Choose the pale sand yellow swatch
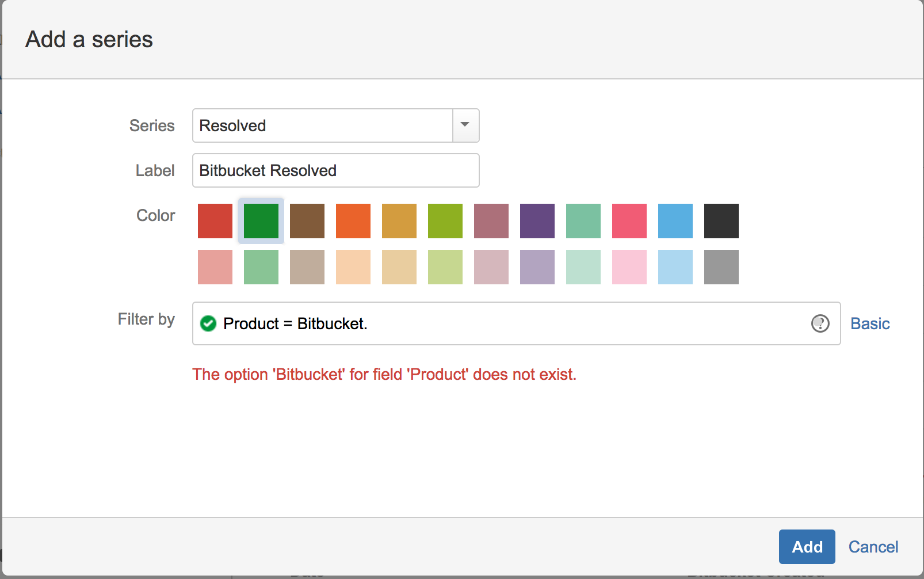 (x=399, y=267)
